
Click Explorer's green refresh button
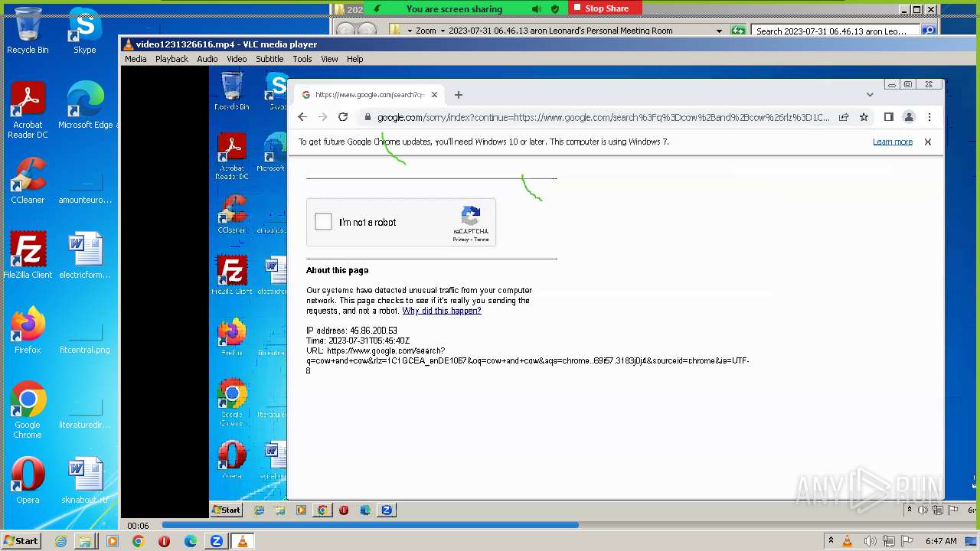point(738,31)
